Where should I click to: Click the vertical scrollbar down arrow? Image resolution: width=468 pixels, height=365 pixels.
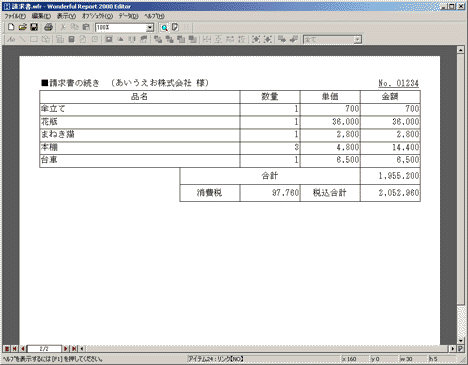[x=461, y=341]
